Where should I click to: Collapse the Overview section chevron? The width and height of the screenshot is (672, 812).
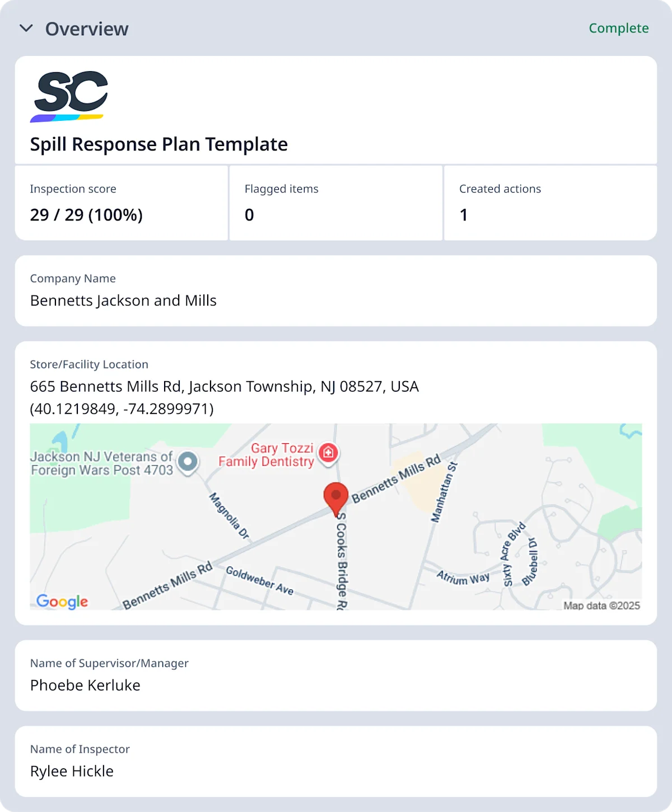pos(26,29)
